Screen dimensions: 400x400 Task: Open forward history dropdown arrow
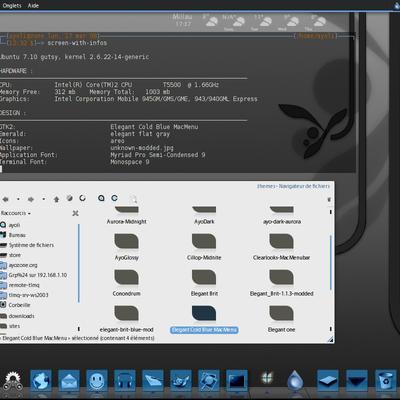pos(44,199)
